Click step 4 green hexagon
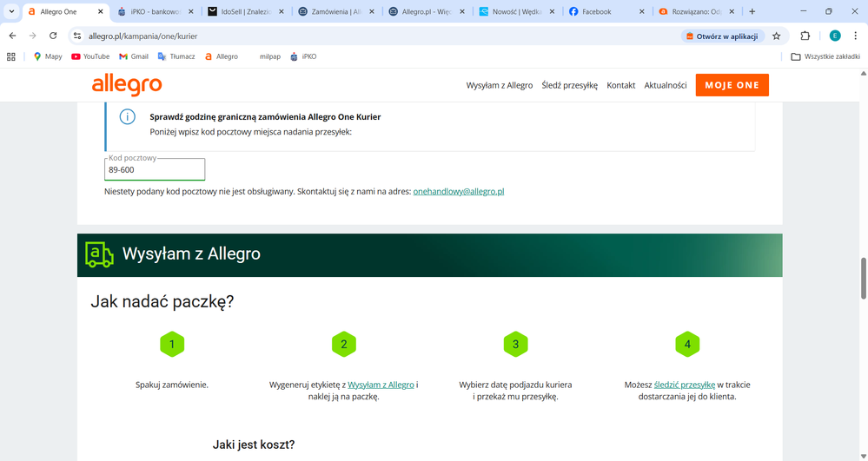This screenshot has width=868, height=461. click(x=687, y=344)
